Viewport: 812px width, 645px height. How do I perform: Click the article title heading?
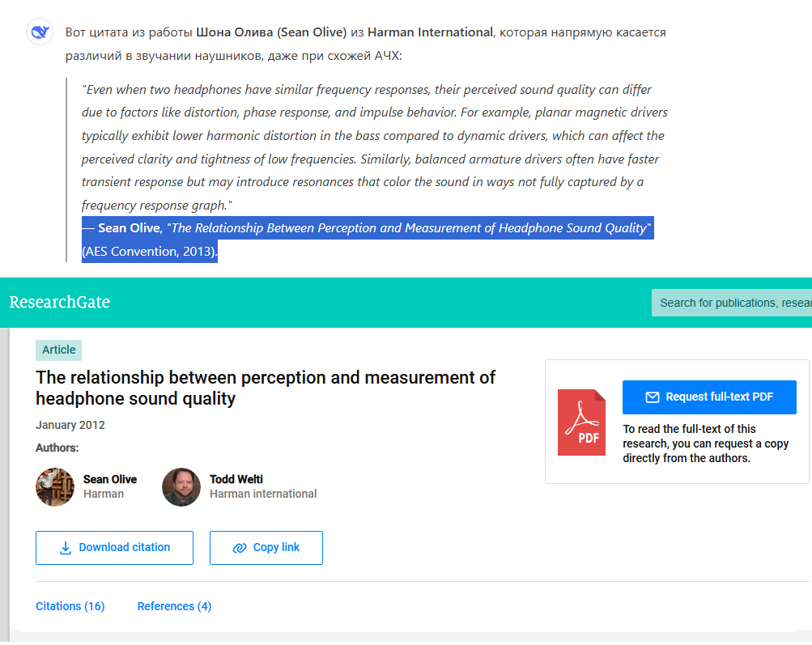click(266, 388)
